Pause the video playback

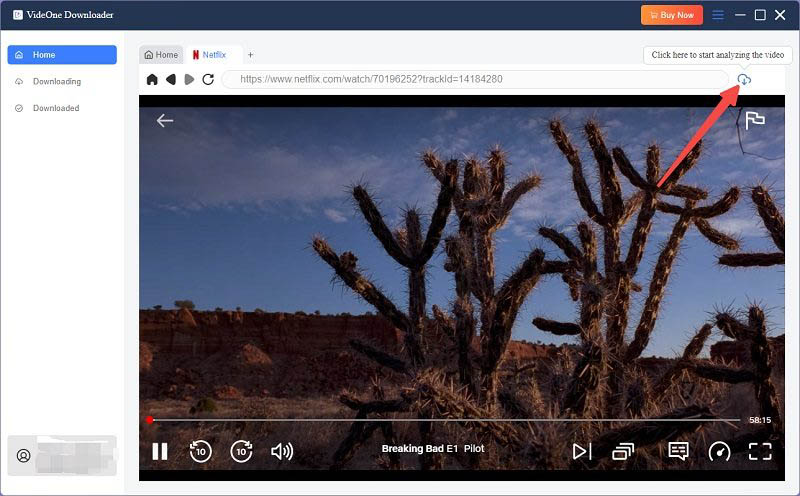[160, 451]
